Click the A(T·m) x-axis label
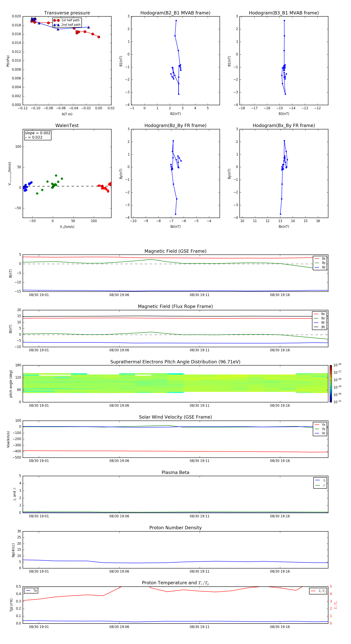The image size is (351, 644). (x=67, y=114)
